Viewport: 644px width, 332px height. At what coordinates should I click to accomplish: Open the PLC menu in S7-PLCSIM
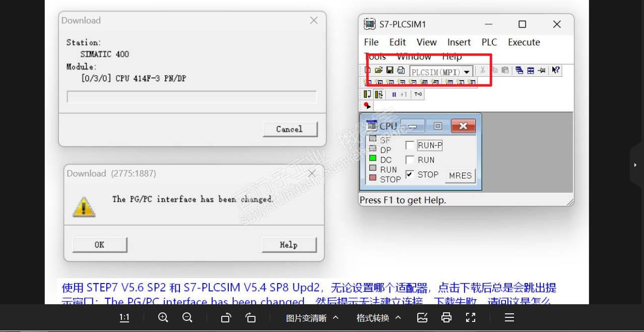tap(489, 42)
